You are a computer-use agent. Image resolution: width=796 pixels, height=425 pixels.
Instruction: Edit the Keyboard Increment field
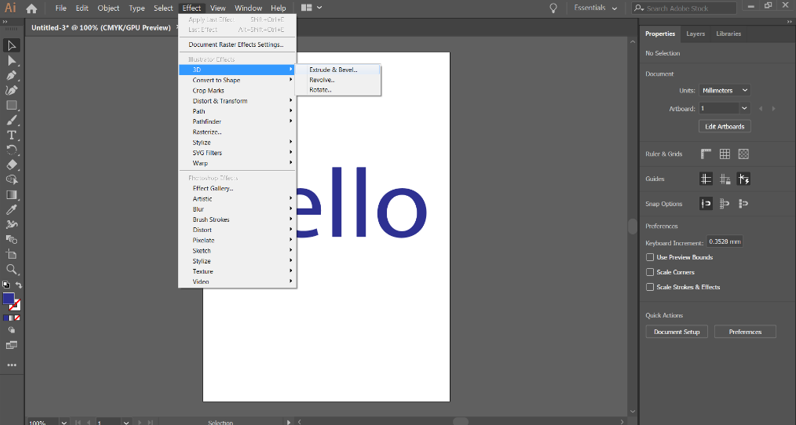(x=725, y=242)
